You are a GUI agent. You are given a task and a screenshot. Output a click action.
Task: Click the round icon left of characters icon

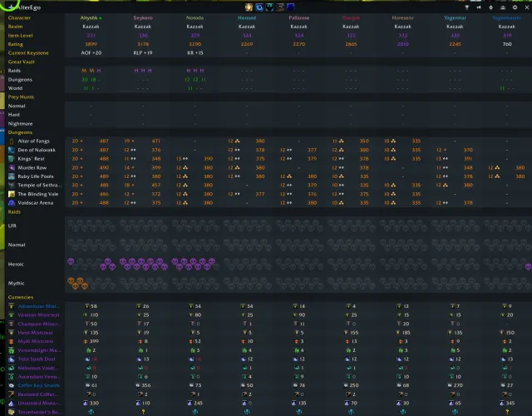click(490, 7)
